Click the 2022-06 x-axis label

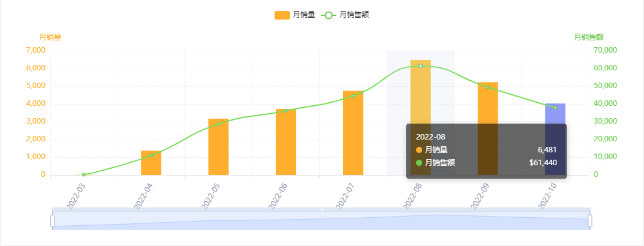pyautogui.click(x=278, y=196)
